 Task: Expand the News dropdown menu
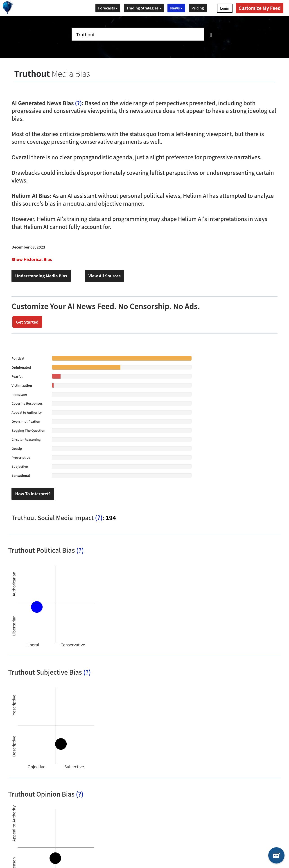click(176, 8)
